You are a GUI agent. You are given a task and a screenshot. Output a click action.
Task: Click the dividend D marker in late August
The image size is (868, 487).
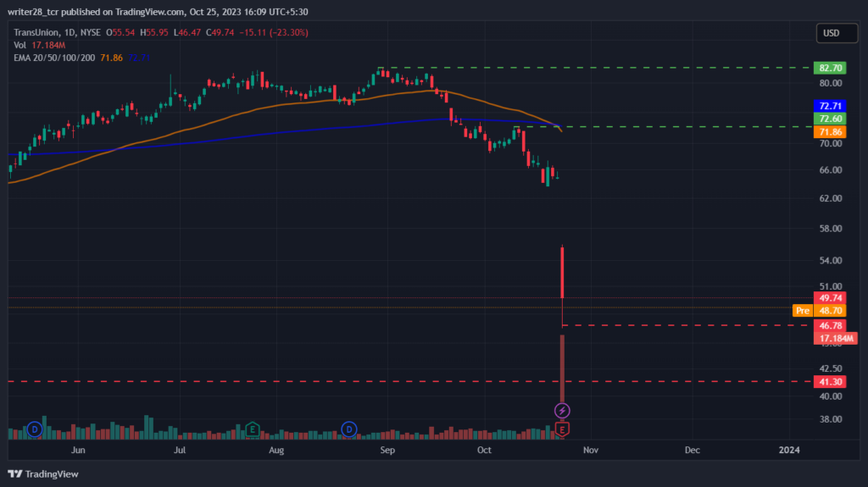click(x=348, y=429)
